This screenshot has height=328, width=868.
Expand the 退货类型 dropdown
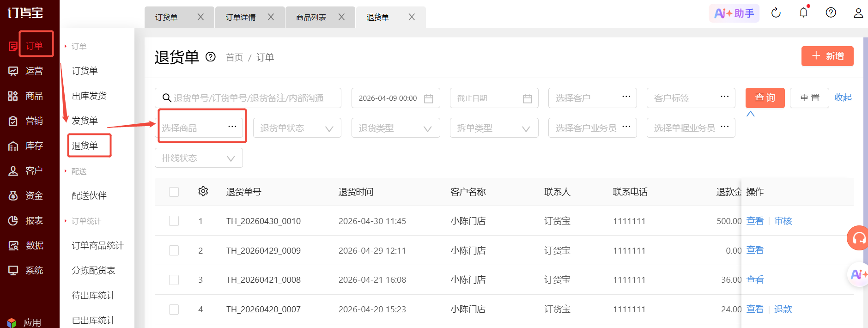396,128
